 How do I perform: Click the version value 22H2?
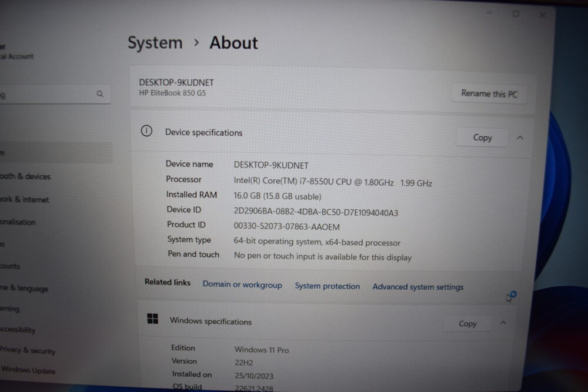(244, 363)
